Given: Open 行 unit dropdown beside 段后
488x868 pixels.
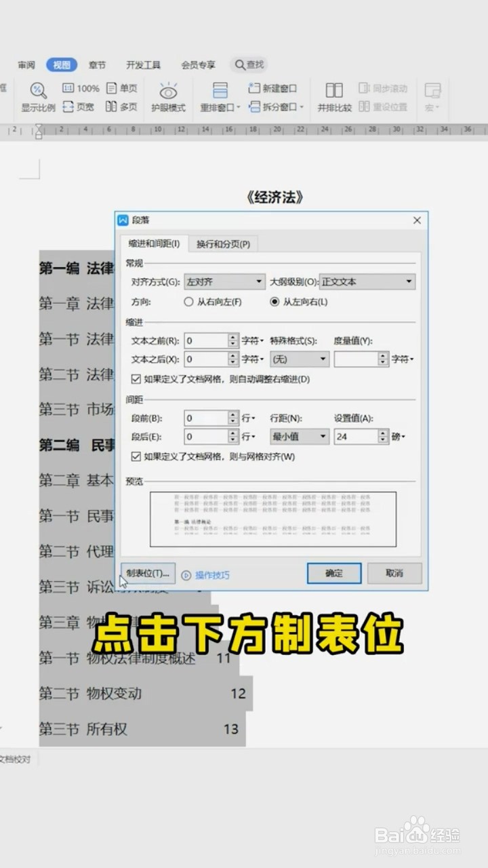Looking at the screenshot, I should (x=249, y=437).
